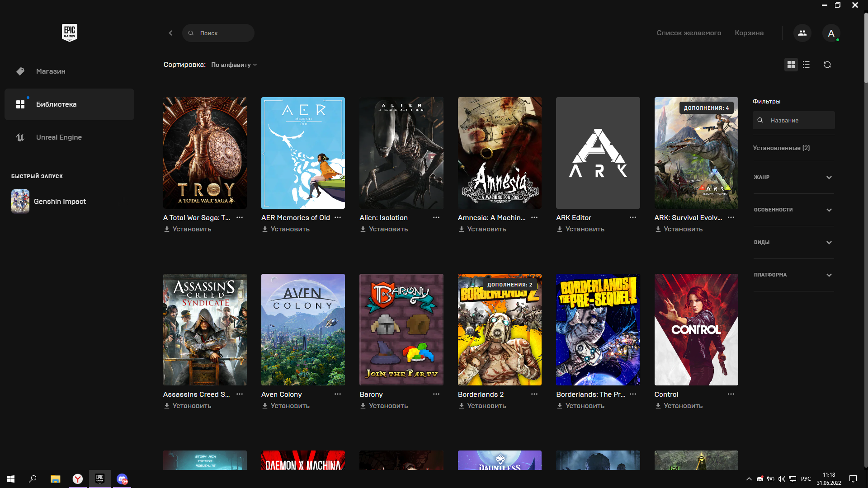Open Aven Colony cover art
Image resolution: width=868 pixels, height=488 pixels.
coord(303,329)
